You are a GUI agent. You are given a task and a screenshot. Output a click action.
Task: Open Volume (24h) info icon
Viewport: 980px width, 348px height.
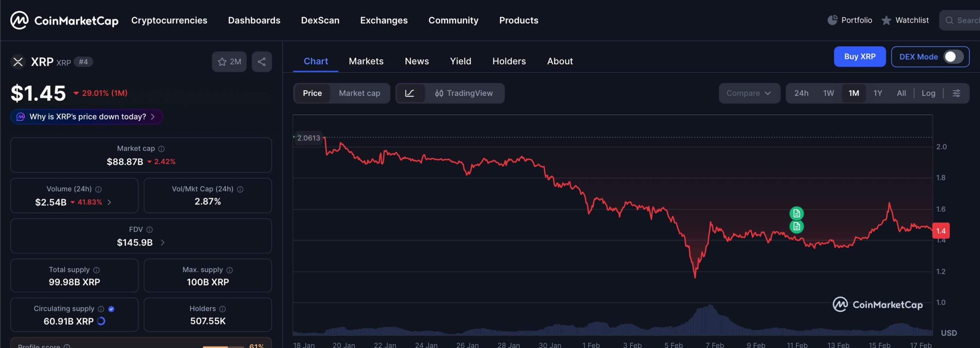98,189
